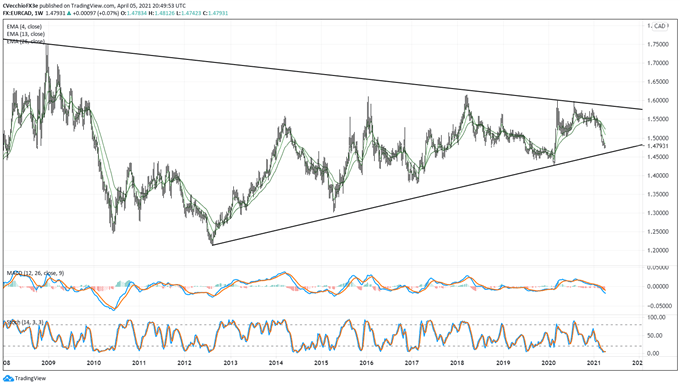The image size is (680, 386).
Task: Click the lower ascending trendline
Action: coord(427,195)
